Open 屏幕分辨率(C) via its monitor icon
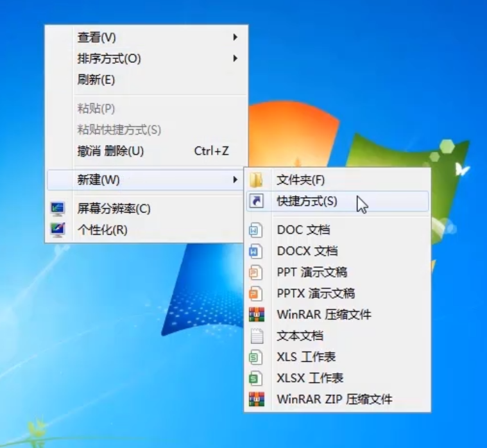Image resolution: width=487 pixels, height=448 pixels. tap(58, 209)
